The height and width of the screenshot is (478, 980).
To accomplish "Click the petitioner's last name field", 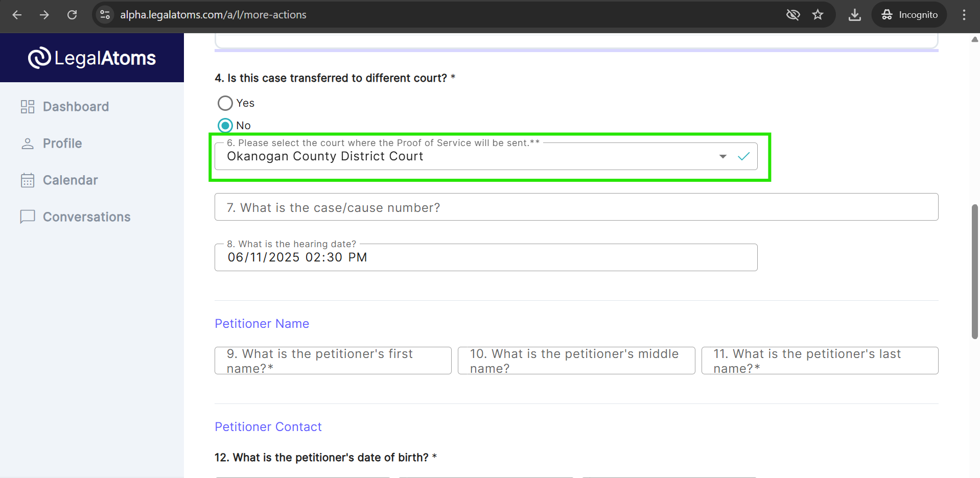I will point(820,361).
